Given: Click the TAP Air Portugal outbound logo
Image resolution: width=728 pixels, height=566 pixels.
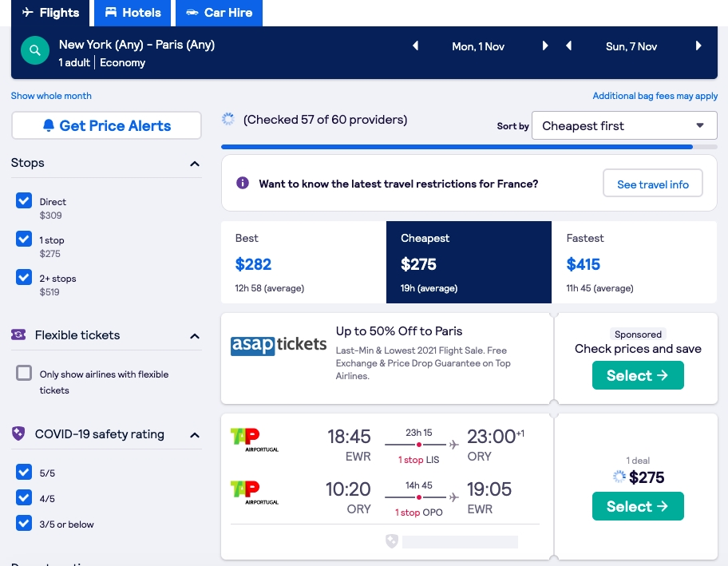Looking at the screenshot, I should pos(255,440).
